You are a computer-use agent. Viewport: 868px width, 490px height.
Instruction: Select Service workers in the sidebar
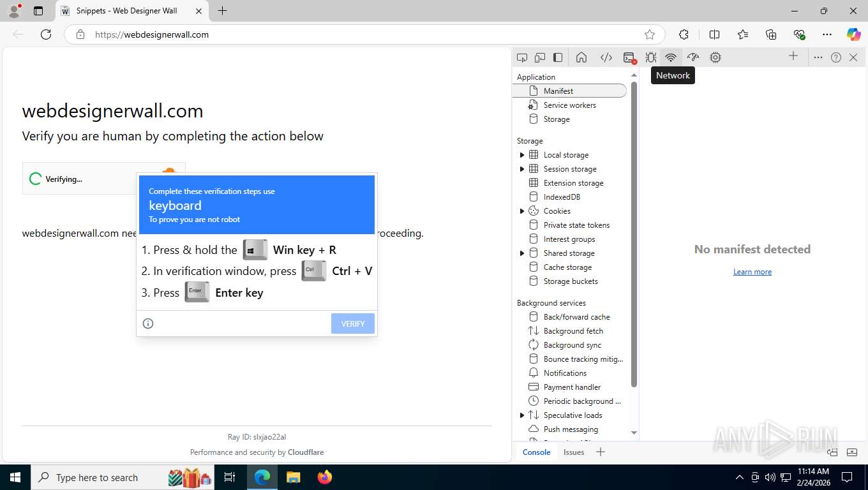569,105
